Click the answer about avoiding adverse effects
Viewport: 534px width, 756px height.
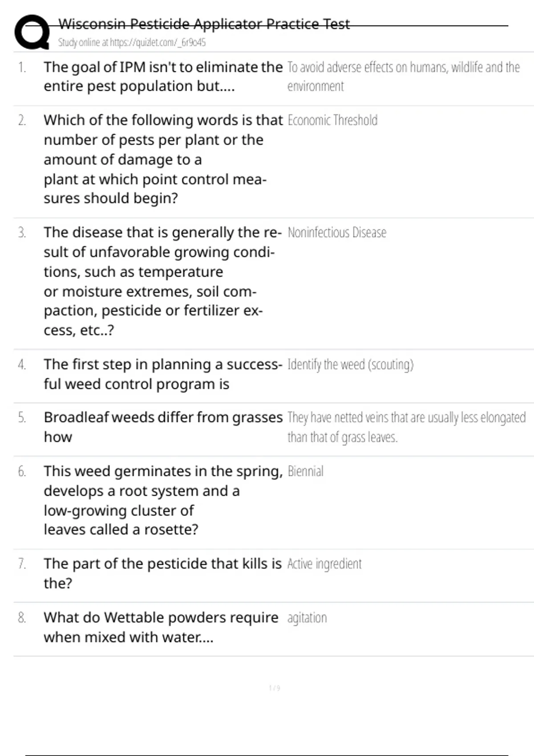403,76
